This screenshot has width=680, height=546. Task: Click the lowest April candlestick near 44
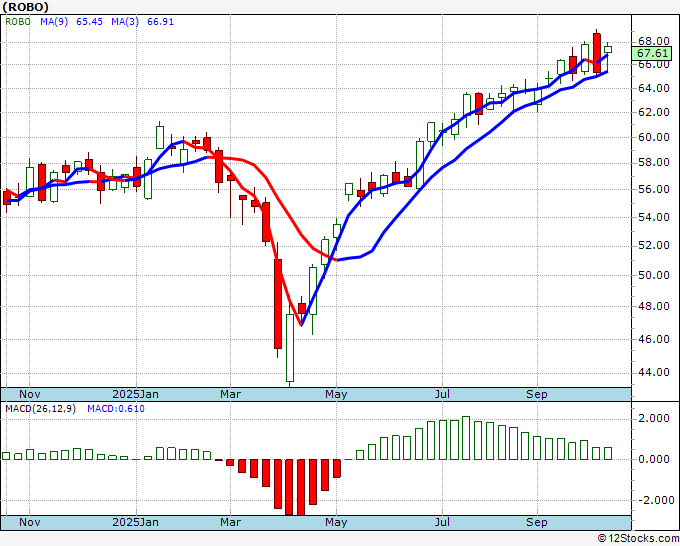pyautogui.click(x=290, y=347)
